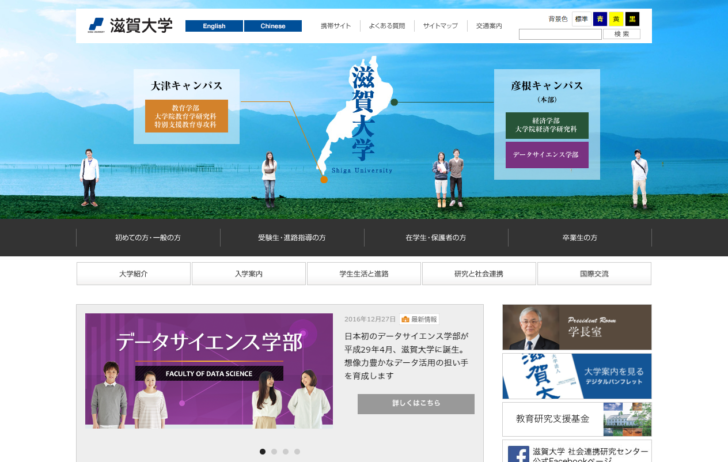
Task: Click the データサイエンス学部 slider banner image
Action: click(209, 371)
